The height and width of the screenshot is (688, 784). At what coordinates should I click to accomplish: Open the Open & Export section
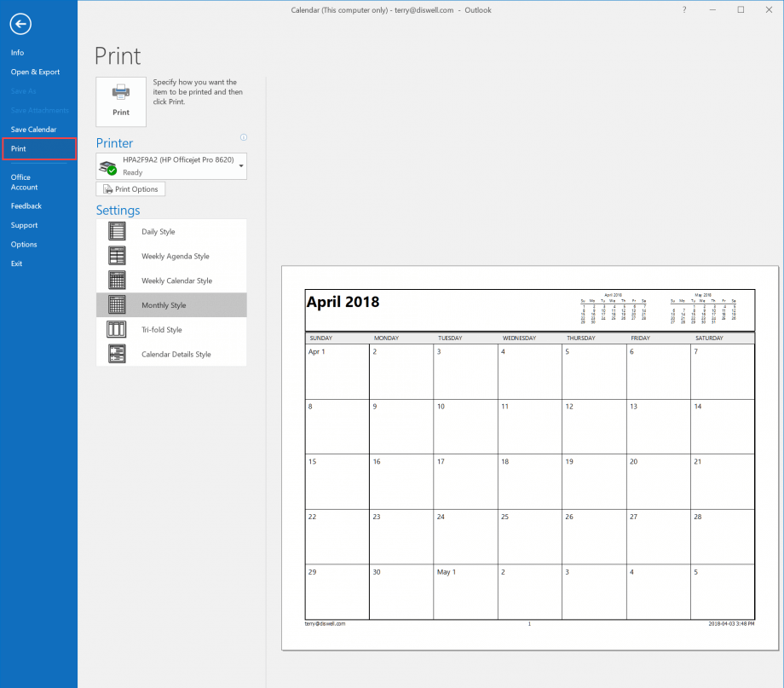click(x=35, y=72)
